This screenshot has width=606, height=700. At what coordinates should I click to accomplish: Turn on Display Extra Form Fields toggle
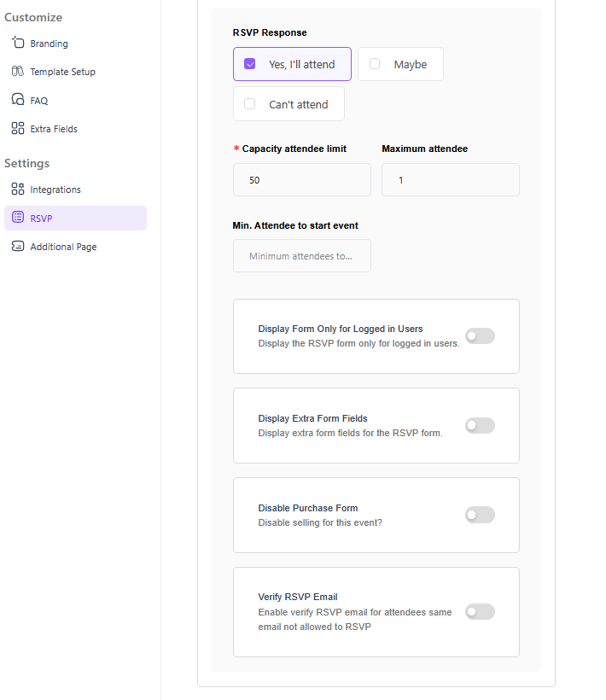480,425
